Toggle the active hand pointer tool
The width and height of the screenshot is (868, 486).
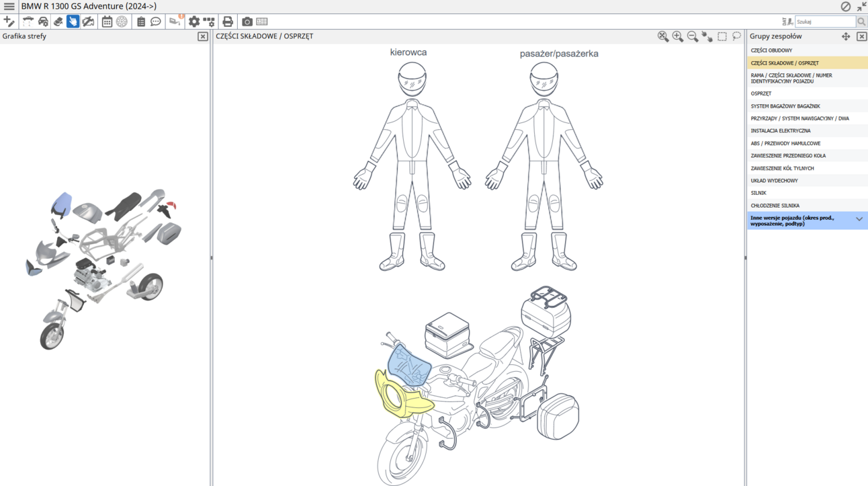point(73,22)
